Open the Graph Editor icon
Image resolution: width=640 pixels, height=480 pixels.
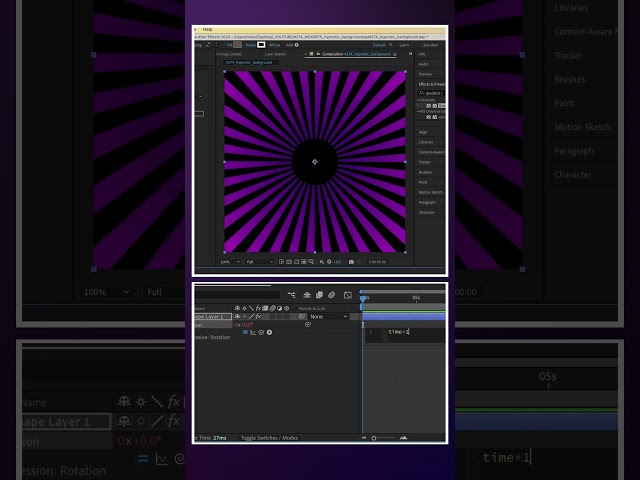tap(348, 295)
